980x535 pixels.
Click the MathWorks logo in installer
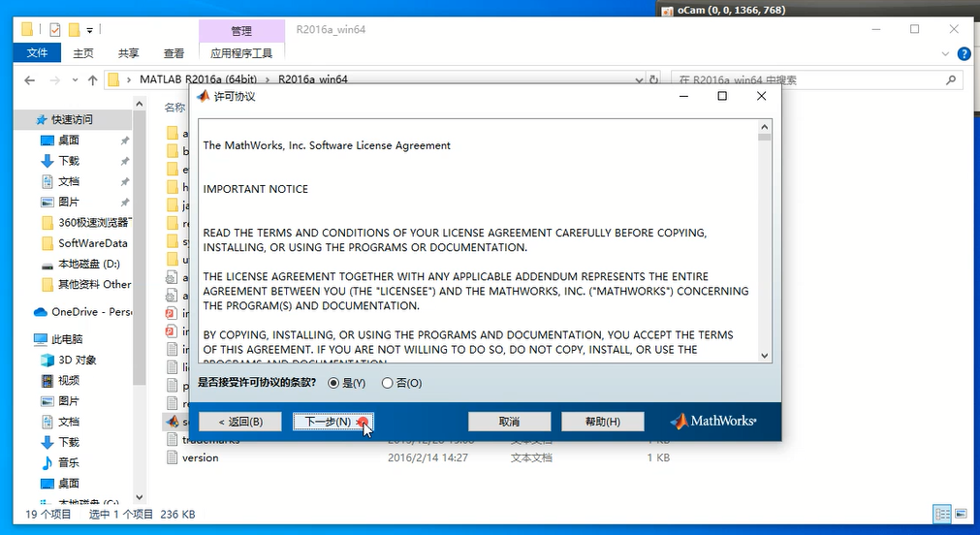pyautogui.click(x=713, y=422)
